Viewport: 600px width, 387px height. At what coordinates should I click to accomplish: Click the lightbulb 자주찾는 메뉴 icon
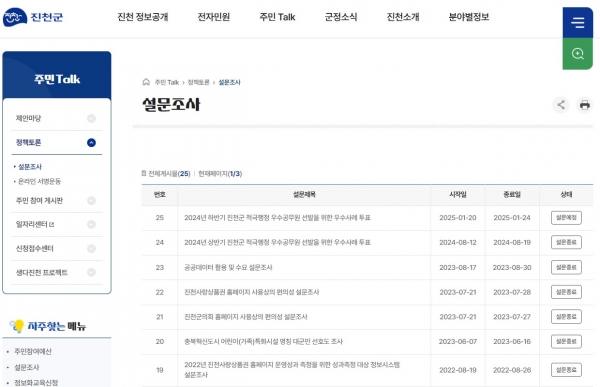tap(17, 326)
